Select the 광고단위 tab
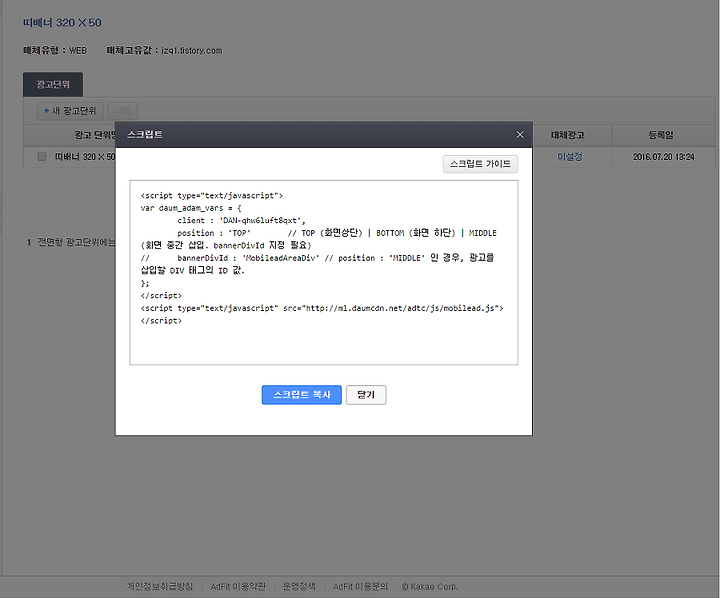 (53, 85)
